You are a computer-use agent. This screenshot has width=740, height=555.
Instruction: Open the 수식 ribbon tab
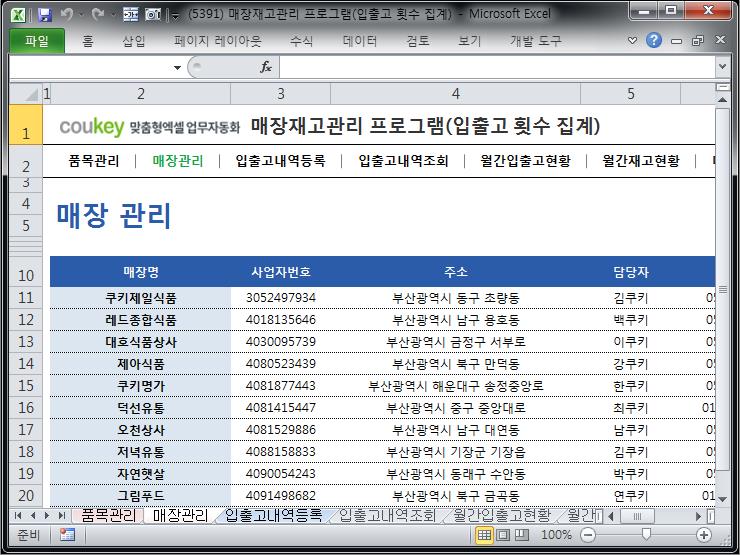(302, 41)
